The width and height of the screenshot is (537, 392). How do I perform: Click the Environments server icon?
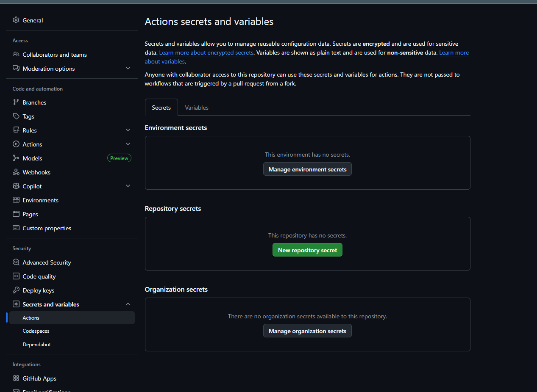(x=16, y=200)
